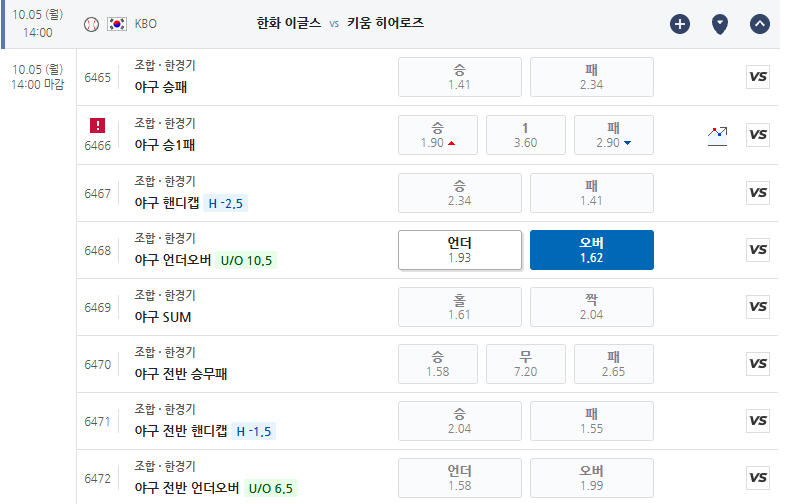Select 패 2.34 for 야구 승패
Screen dimensions: 791x504
[x=592, y=77]
